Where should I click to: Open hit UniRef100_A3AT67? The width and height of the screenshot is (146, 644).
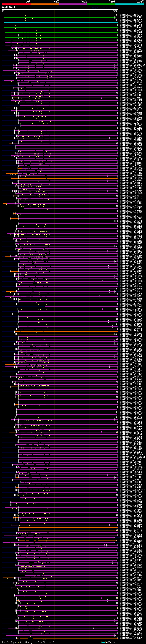click(x=131, y=35)
